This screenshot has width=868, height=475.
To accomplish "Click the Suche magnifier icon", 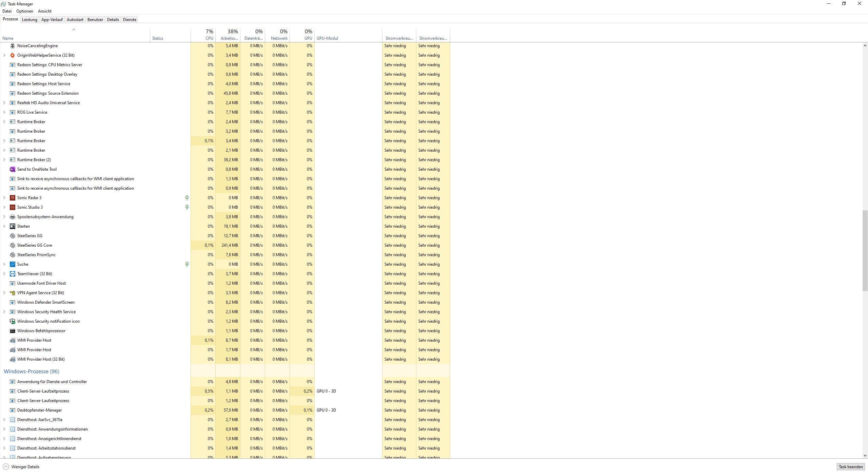I will pos(13,264).
